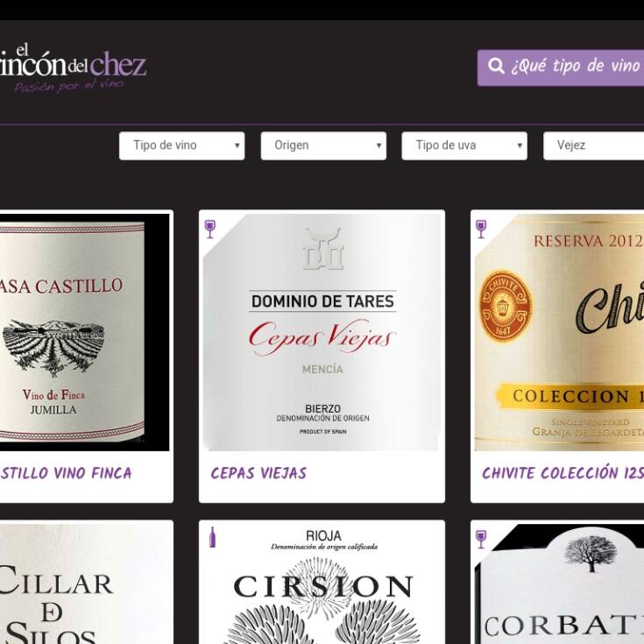The width and height of the screenshot is (644, 644).
Task: View the Casa Castillo label image
Action: [x=84, y=332]
